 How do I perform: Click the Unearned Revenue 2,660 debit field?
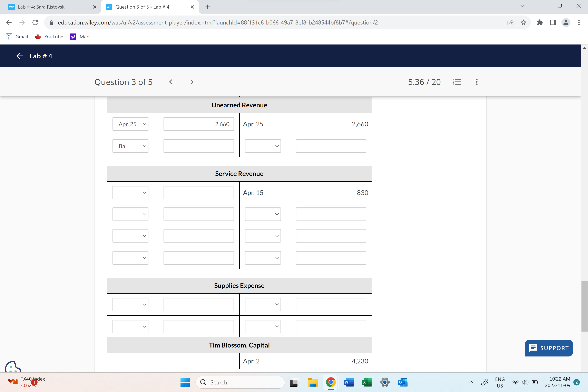click(198, 124)
